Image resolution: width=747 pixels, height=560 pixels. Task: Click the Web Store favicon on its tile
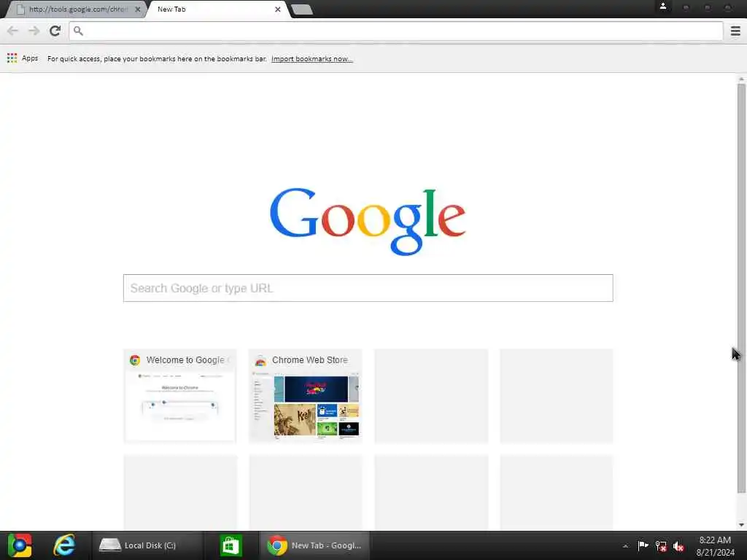point(260,360)
